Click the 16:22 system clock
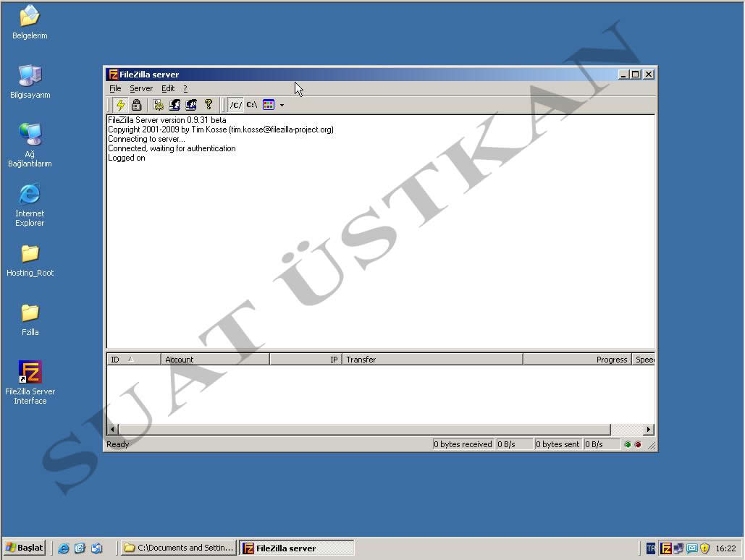The image size is (745, 560). coord(725,548)
